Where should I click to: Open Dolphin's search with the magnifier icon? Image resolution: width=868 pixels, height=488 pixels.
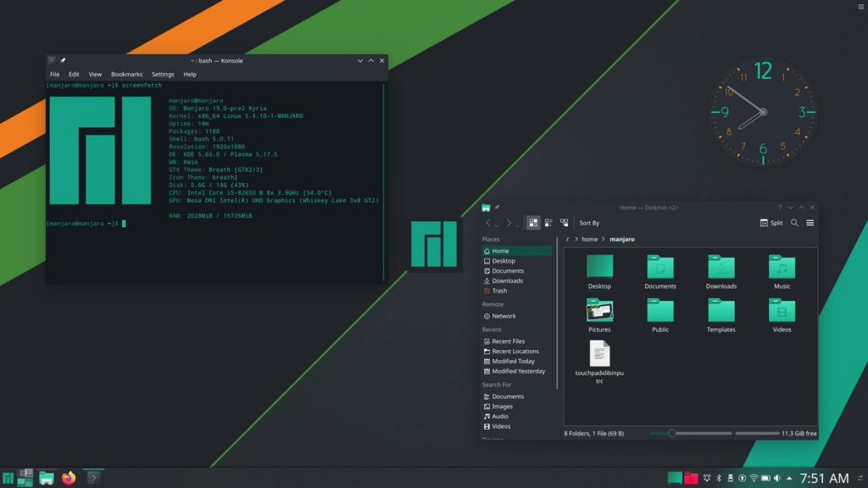[x=793, y=223]
